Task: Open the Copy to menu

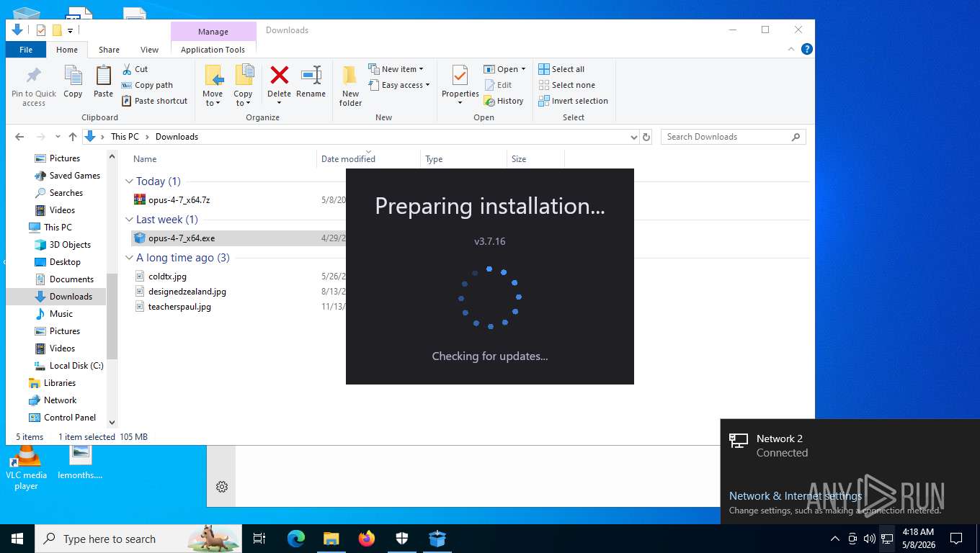Action: tap(243, 86)
